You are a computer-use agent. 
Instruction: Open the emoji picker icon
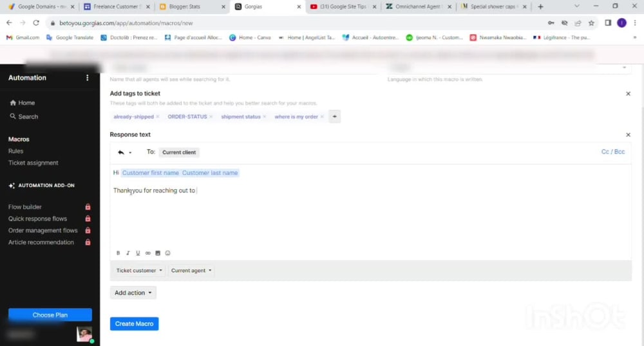pyautogui.click(x=167, y=253)
